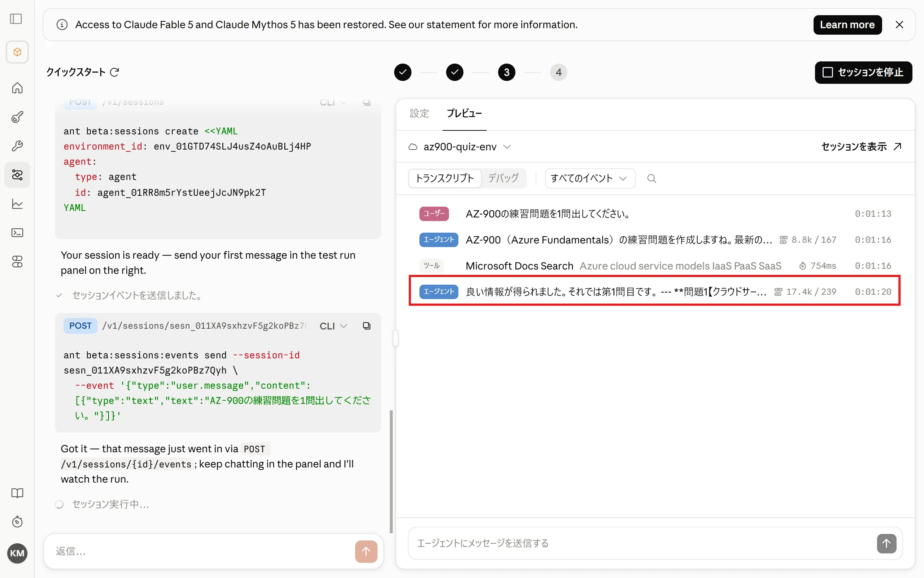Send message to the agent arrow button
The height and width of the screenshot is (578, 924).
click(886, 544)
